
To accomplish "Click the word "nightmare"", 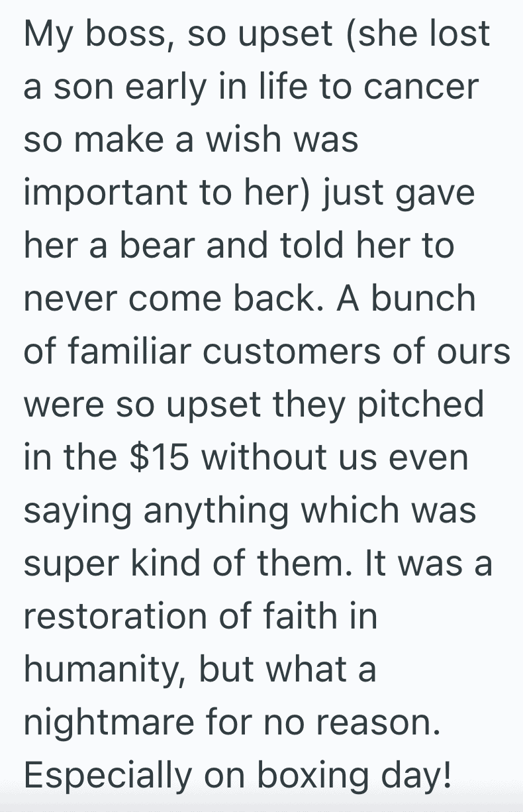I will [x=107, y=724].
